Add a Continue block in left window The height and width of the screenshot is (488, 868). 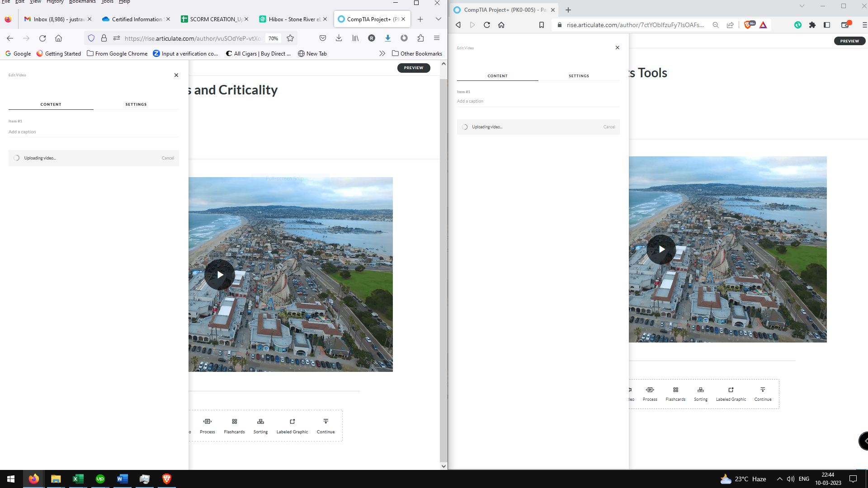tap(325, 422)
